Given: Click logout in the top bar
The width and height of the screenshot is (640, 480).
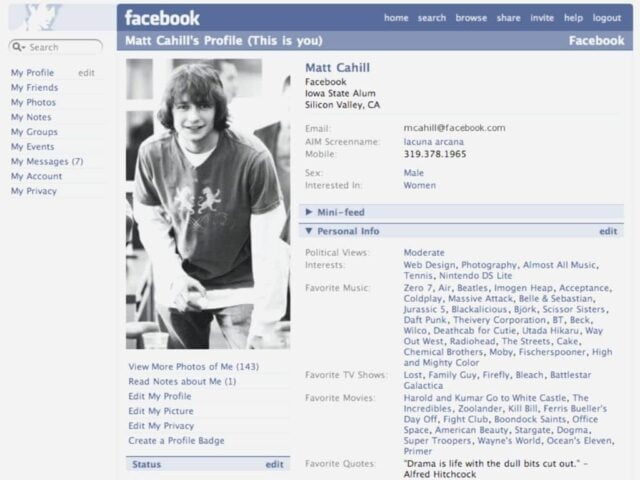Looking at the screenshot, I should coord(607,18).
